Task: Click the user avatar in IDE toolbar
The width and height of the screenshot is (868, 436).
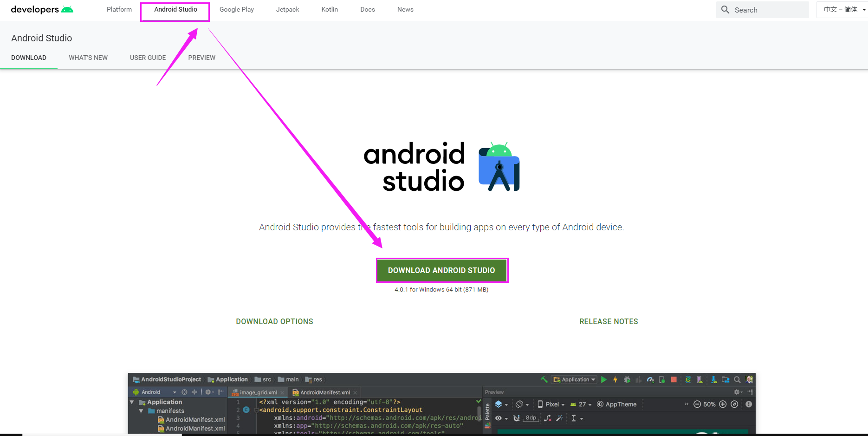Action: tap(749, 379)
